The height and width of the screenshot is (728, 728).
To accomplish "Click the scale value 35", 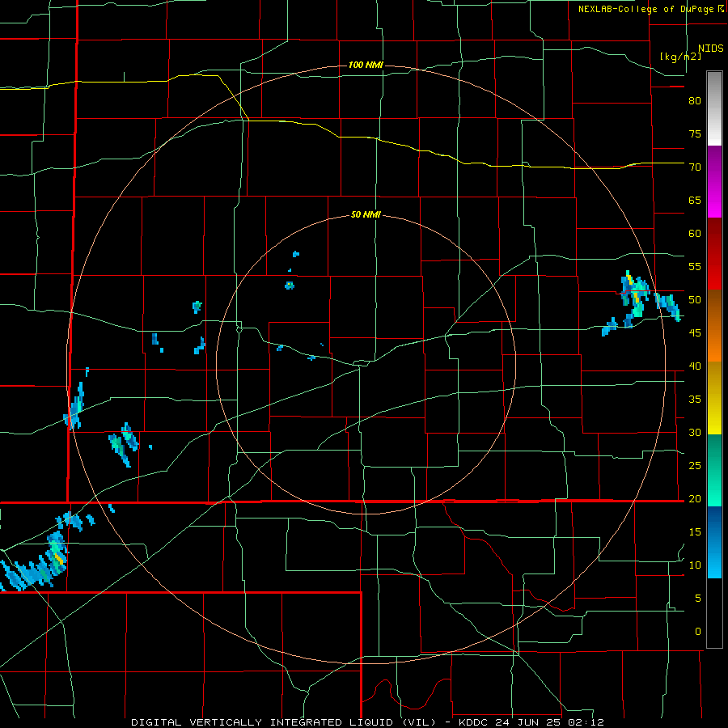I will [x=695, y=400].
